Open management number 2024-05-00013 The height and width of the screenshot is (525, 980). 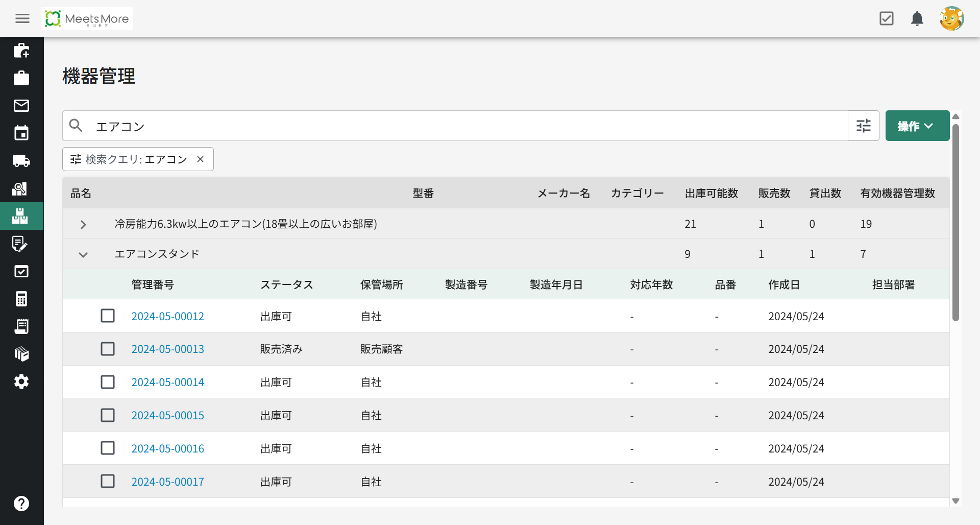(x=167, y=349)
